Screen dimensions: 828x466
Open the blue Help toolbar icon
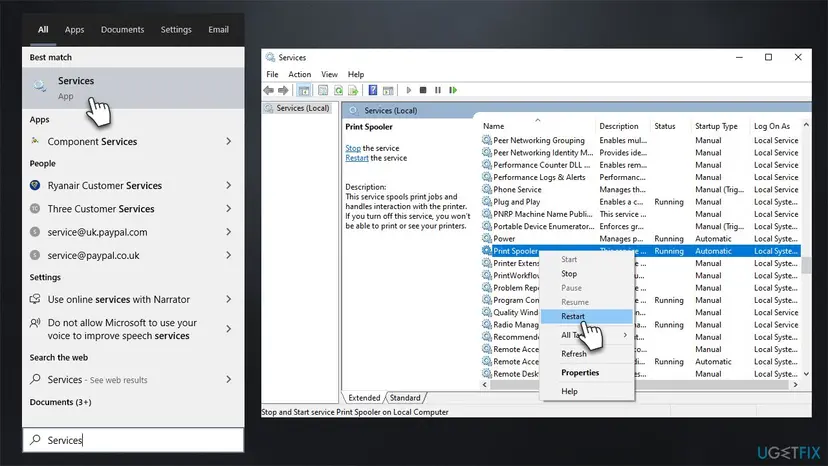(373, 90)
